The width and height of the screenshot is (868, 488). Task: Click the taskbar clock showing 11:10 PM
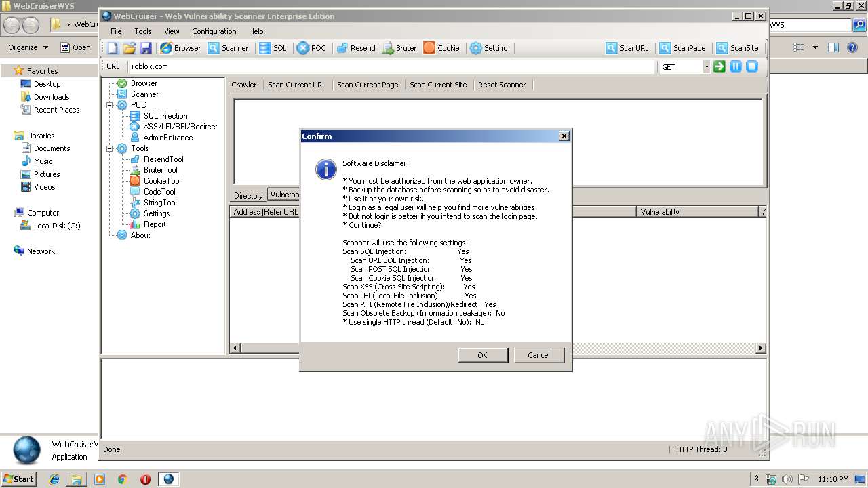pos(833,479)
